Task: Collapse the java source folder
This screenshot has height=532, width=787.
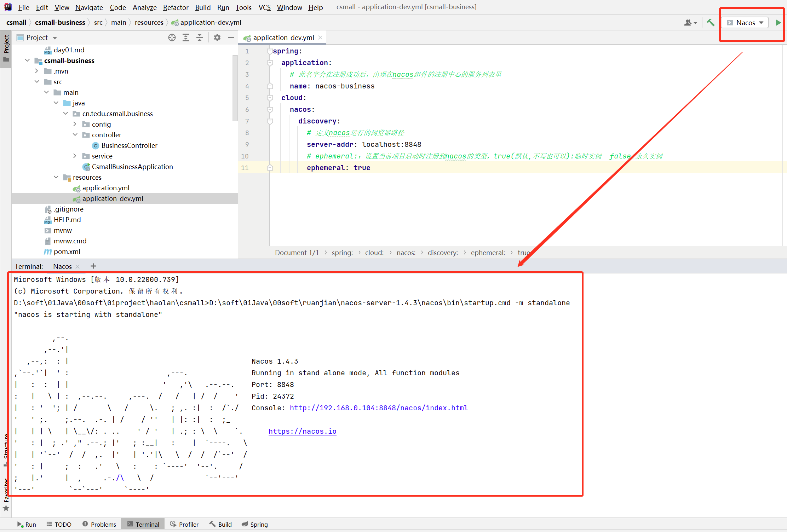Action: click(x=56, y=103)
